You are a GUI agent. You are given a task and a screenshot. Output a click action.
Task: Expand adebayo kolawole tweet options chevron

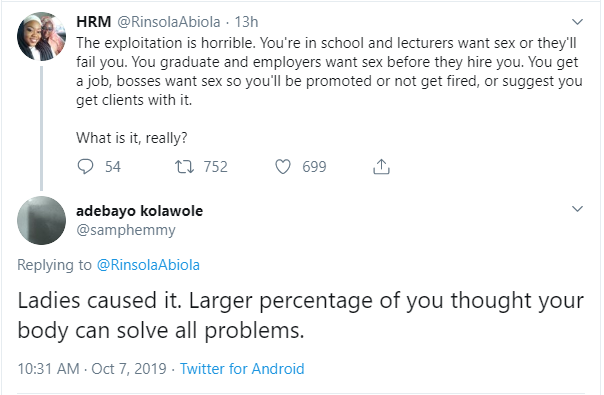(577, 209)
